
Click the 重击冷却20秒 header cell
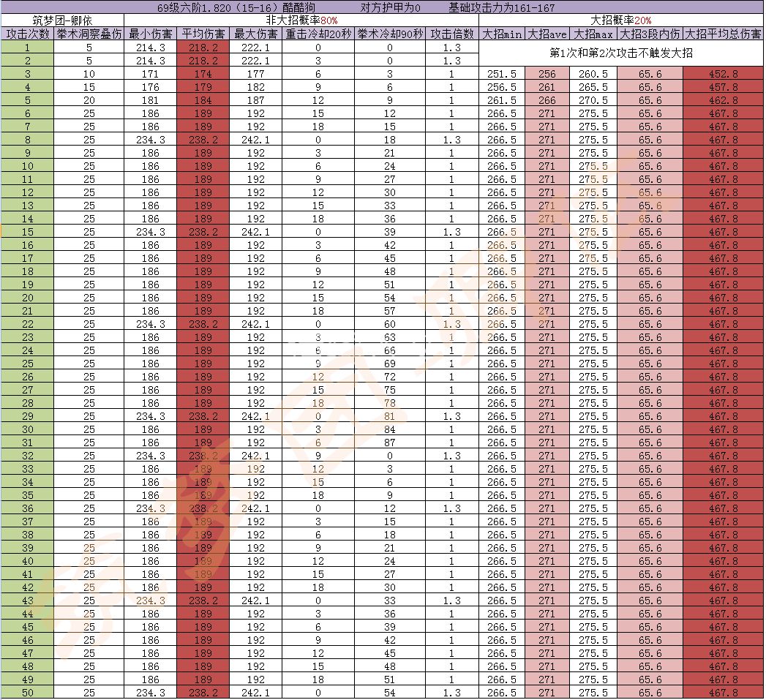coord(318,34)
